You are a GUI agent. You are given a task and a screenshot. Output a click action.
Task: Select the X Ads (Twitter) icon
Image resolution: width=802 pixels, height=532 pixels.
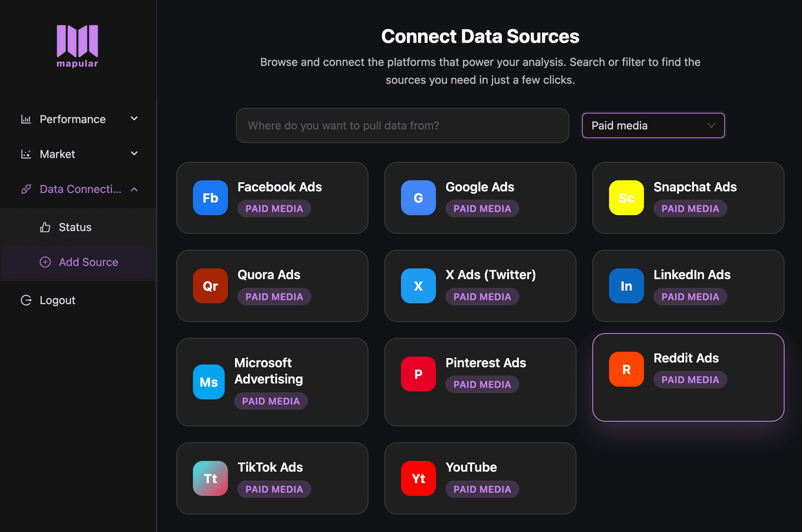(x=418, y=286)
